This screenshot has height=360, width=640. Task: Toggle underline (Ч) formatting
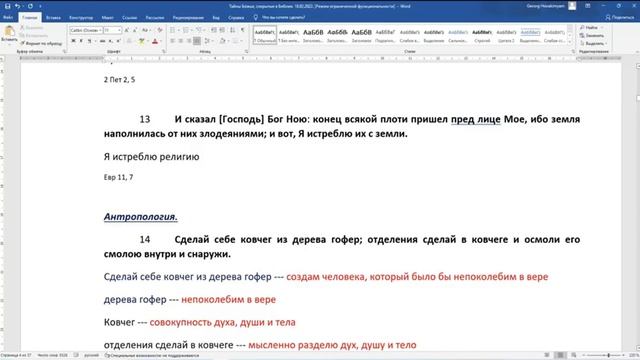click(x=89, y=41)
